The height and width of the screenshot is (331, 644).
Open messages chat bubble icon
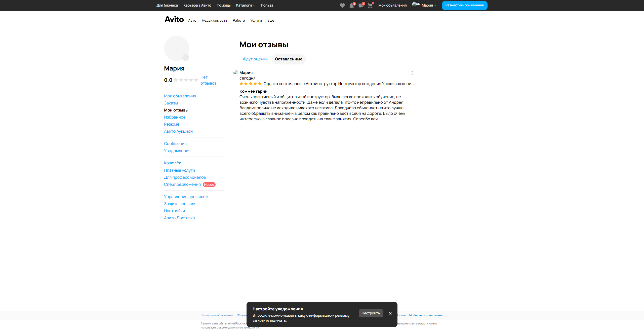361,6
